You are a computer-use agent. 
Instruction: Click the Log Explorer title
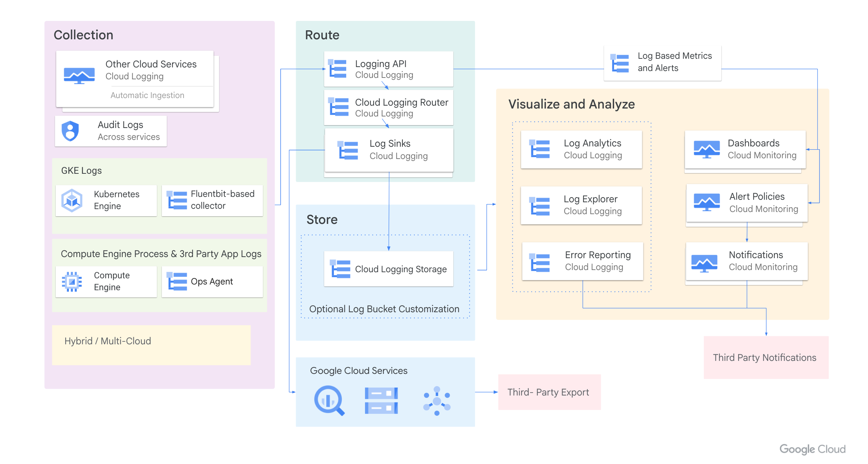tap(590, 199)
